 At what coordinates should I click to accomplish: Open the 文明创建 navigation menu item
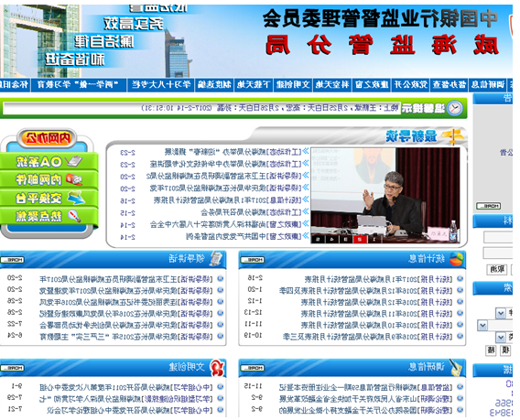(x=293, y=85)
